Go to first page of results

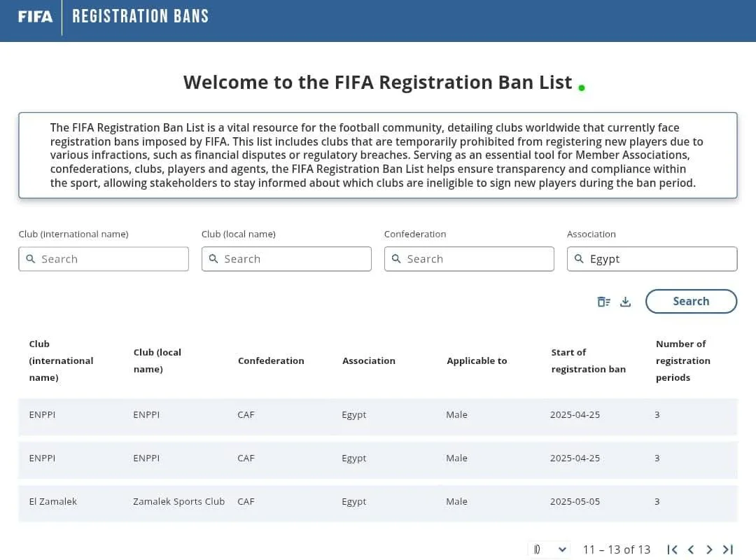click(673, 549)
